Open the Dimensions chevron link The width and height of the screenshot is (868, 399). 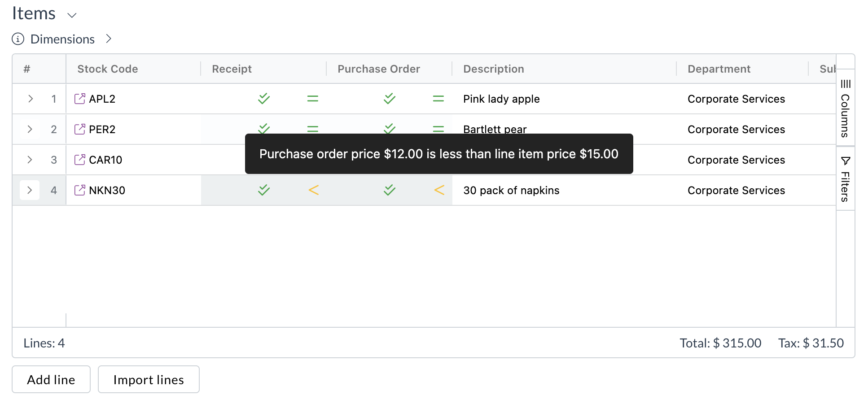point(108,39)
